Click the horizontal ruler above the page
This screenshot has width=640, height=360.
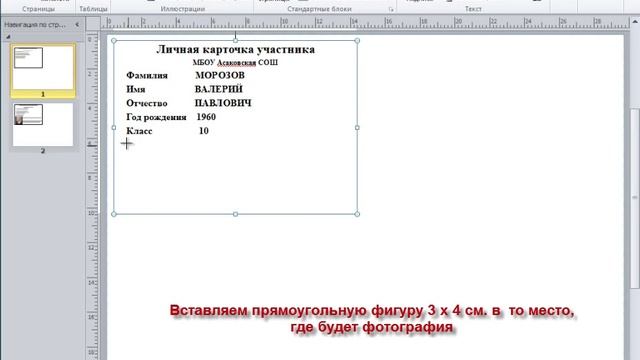click(365, 23)
